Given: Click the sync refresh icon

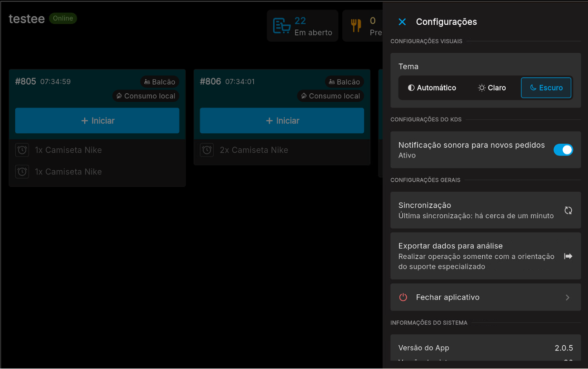Looking at the screenshot, I should (x=568, y=211).
